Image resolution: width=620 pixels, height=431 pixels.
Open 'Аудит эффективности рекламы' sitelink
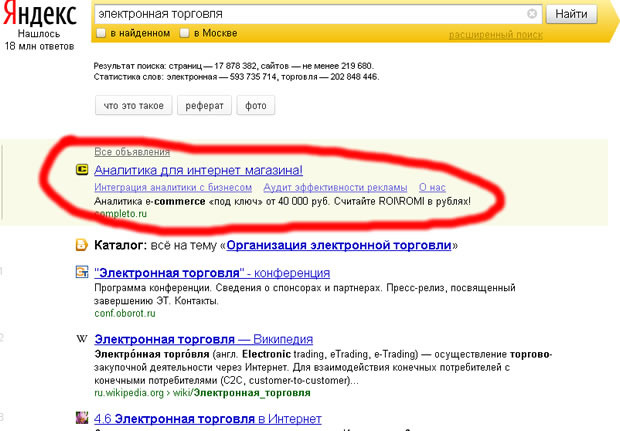pyautogui.click(x=335, y=187)
